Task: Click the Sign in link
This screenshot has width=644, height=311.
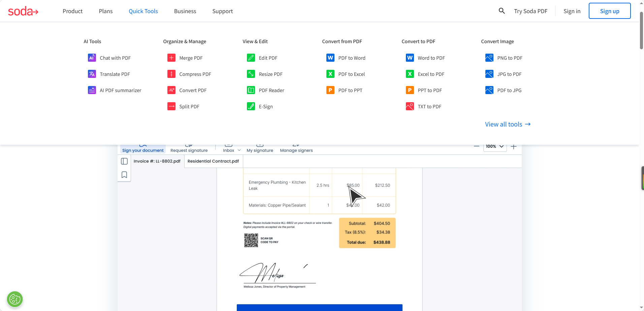Action: pyautogui.click(x=572, y=11)
